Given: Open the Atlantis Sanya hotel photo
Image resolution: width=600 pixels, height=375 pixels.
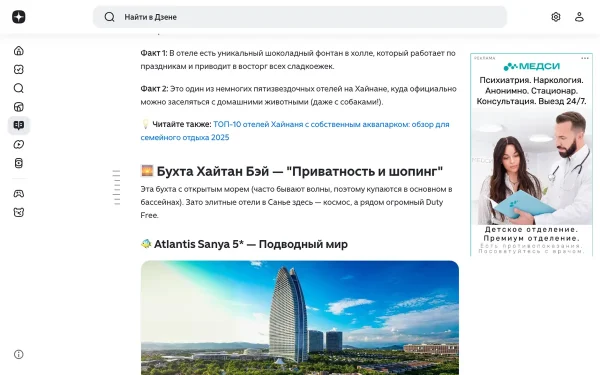Looking at the screenshot, I should pyautogui.click(x=300, y=318).
